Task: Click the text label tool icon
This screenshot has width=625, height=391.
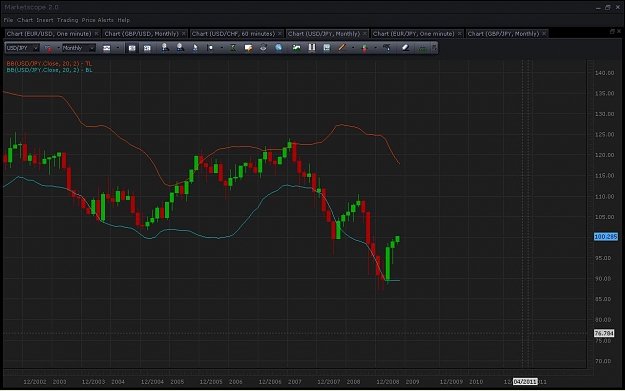Action: (387, 48)
